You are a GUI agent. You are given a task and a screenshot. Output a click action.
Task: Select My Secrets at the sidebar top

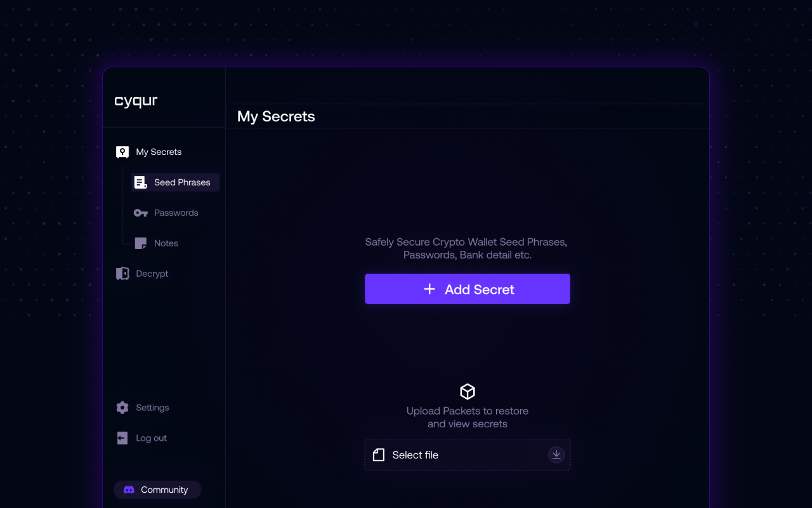(158, 152)
